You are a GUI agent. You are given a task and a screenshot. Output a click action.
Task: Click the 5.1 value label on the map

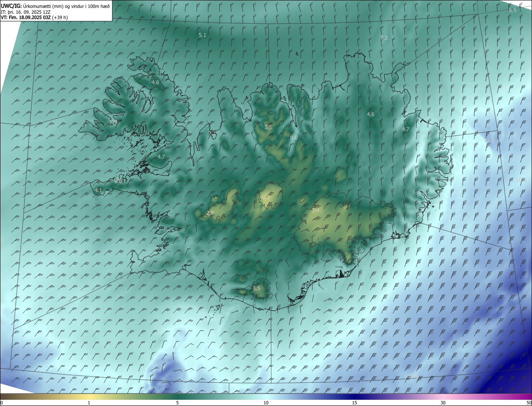202,35
